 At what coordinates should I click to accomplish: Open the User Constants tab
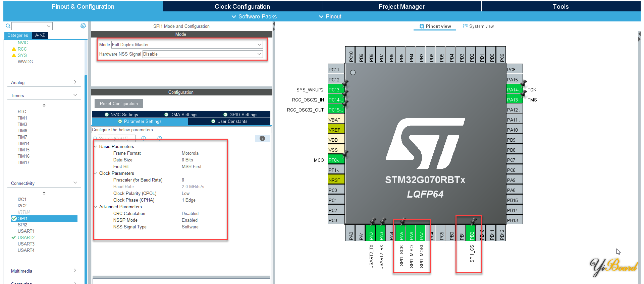229,121
